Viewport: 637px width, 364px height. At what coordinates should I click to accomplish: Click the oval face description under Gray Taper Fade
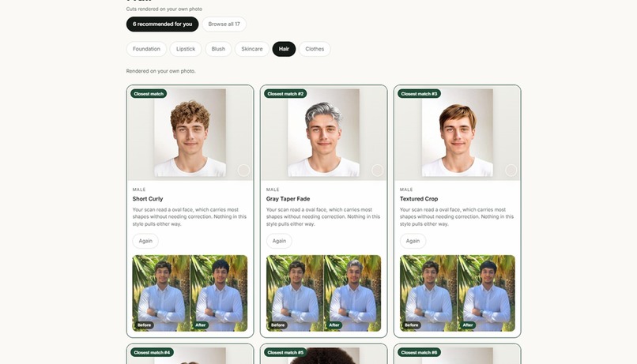(x=323, y=216)
